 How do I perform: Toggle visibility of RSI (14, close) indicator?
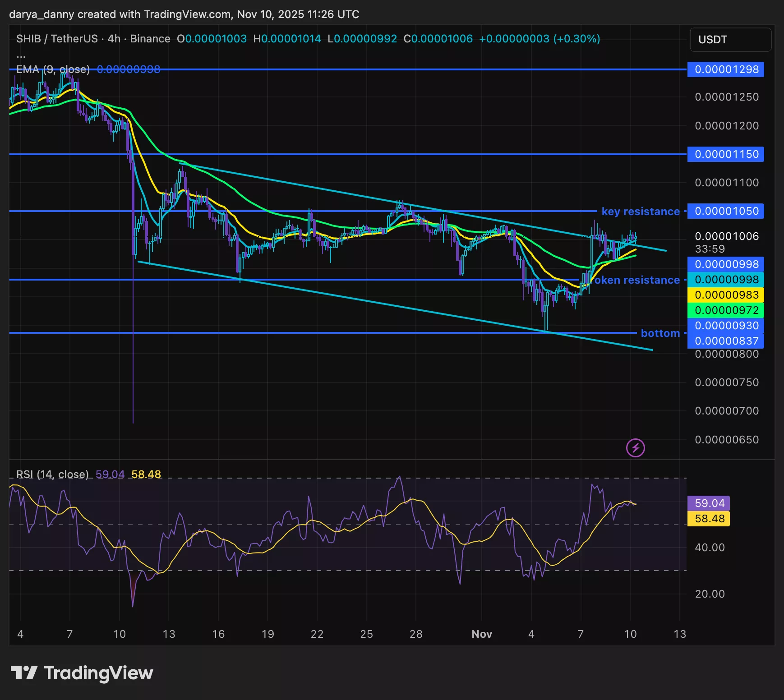[x=52, y=474]
